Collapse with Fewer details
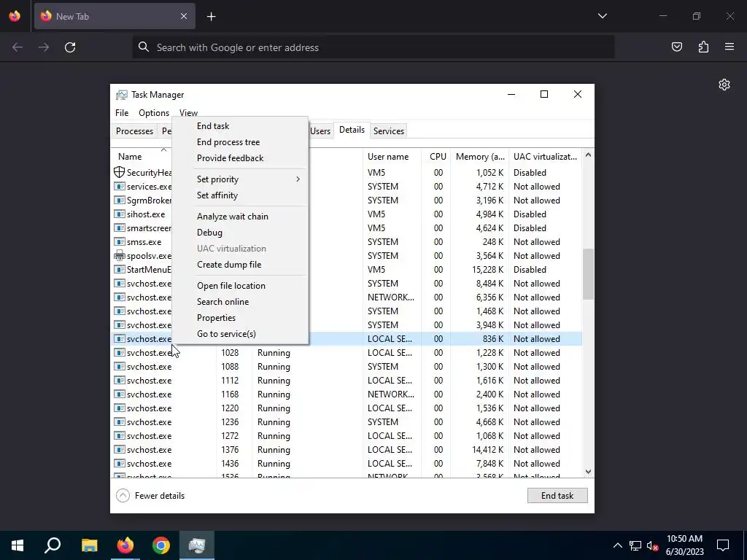The image size is (747, 560). (150, 496)
